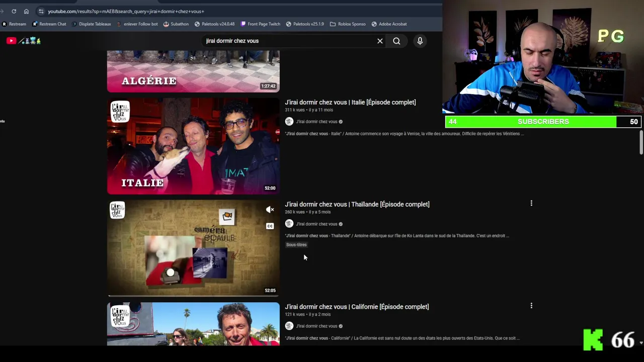This screenshot has height=362, width=644.
Task: Submit search with magnifier button
Action: (x=396, y=41)
